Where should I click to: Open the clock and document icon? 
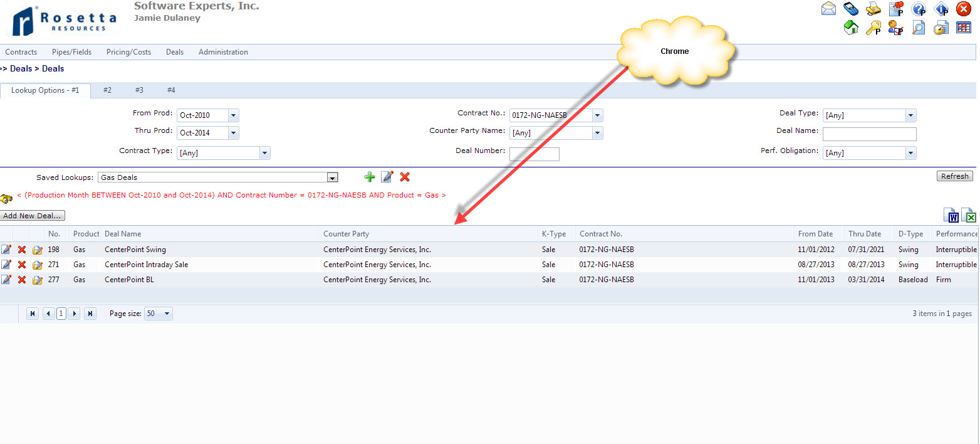941,28
